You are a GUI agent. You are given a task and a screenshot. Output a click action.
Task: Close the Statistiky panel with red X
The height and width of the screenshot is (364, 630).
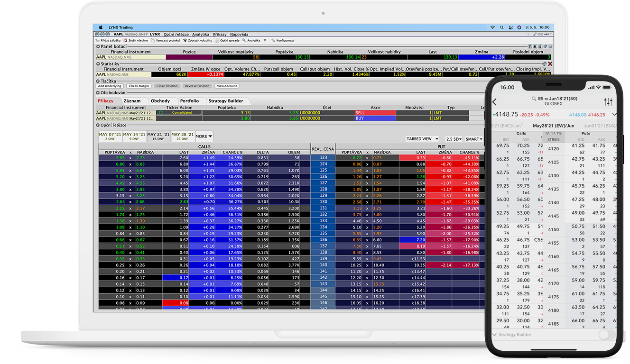[550, 64]
